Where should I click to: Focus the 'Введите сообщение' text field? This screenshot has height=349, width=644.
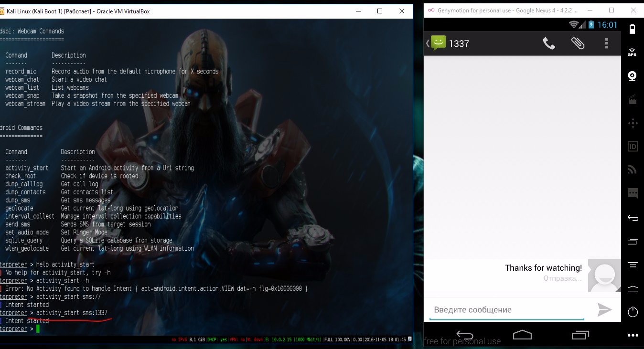506,310
